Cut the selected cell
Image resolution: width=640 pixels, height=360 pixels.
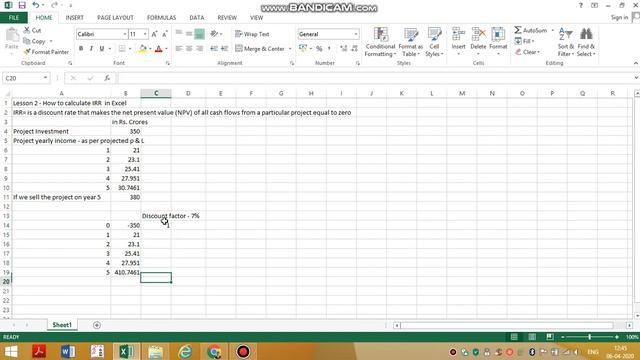point(32,30)
